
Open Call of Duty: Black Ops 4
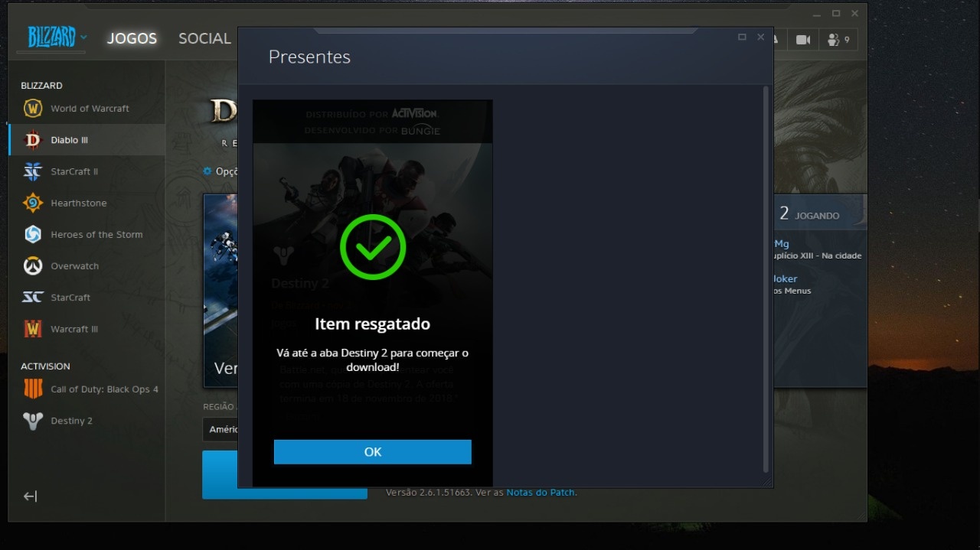(33, 389)
